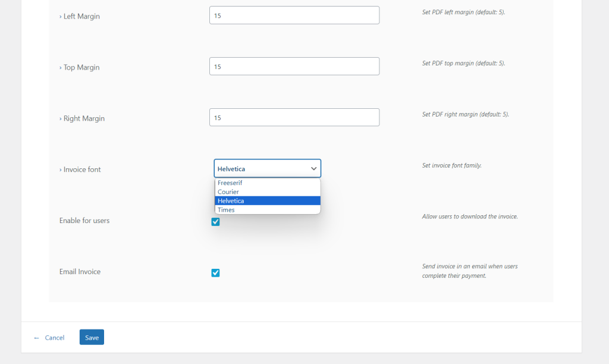
Task: Click the Left Margin label
Action: [x=80, y=17]
